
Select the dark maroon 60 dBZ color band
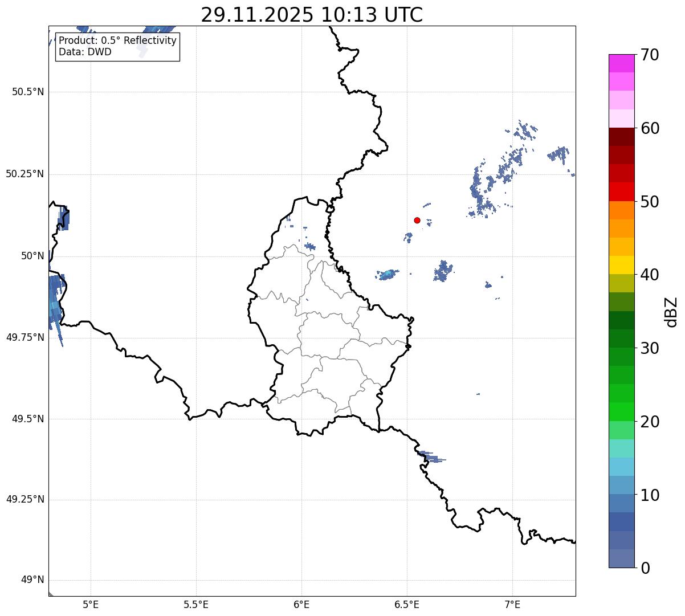(621, 137)
